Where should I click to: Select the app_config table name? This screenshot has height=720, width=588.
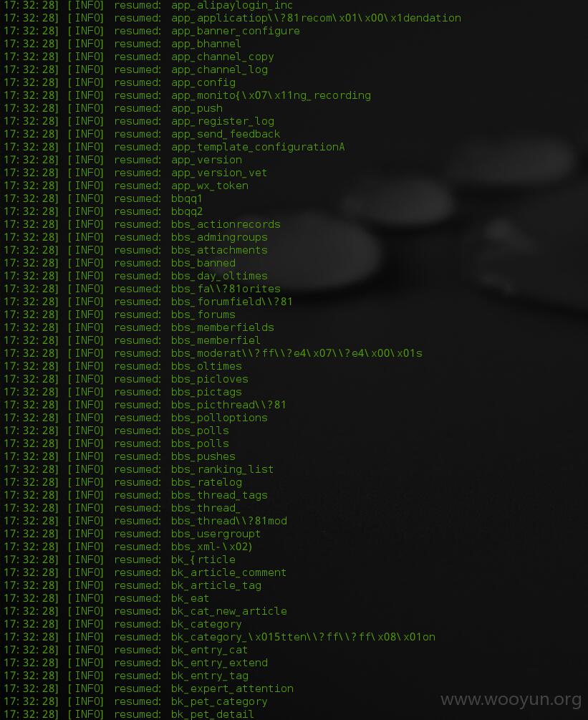point(203,82)
